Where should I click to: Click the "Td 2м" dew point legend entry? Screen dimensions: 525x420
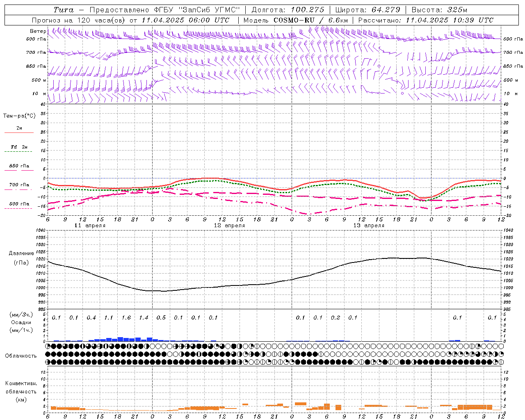coord(19,147)
